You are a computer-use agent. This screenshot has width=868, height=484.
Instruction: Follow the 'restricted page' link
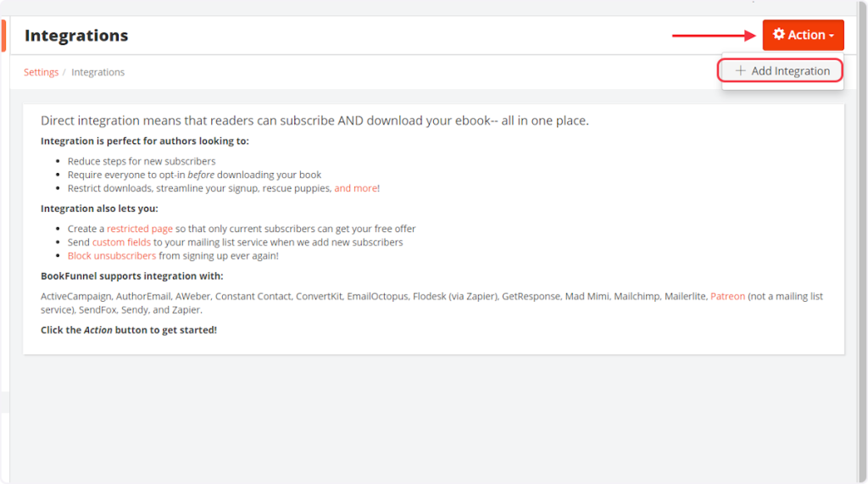pos(140,229)
